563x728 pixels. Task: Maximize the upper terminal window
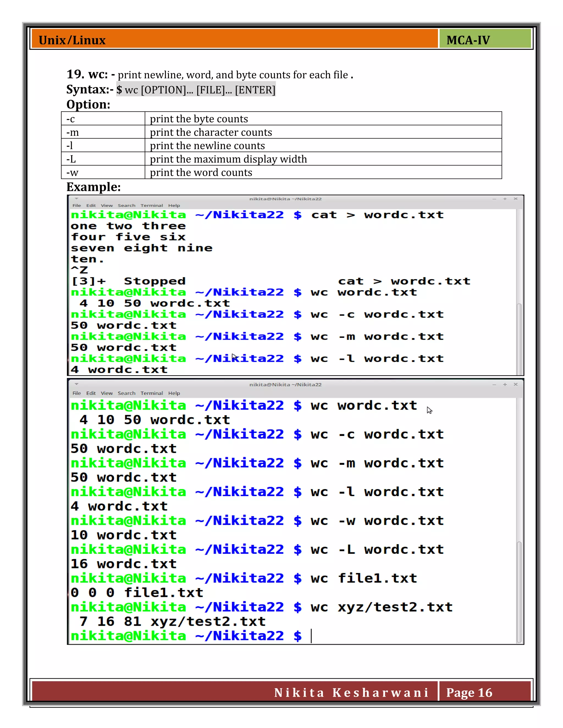pos(505,199)
